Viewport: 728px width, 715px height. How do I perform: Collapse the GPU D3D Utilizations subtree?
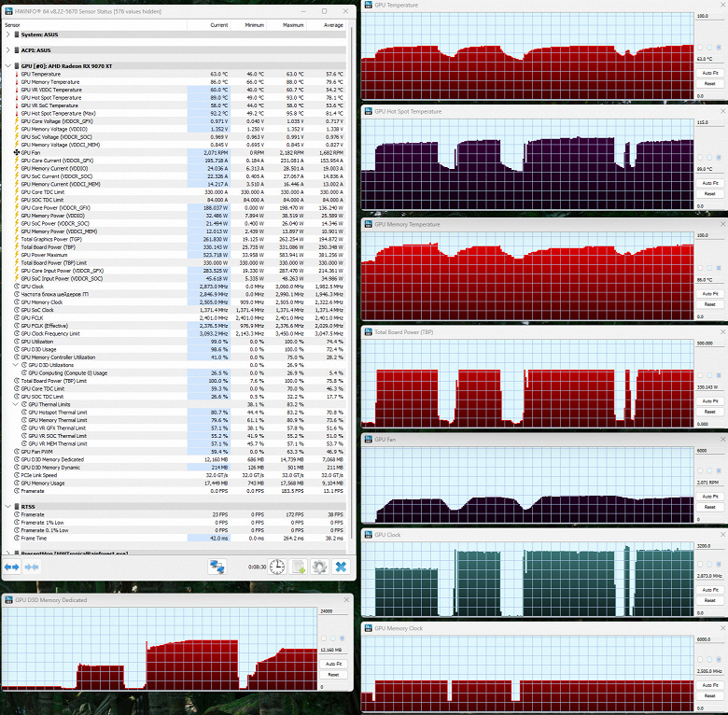click(15, 365)
